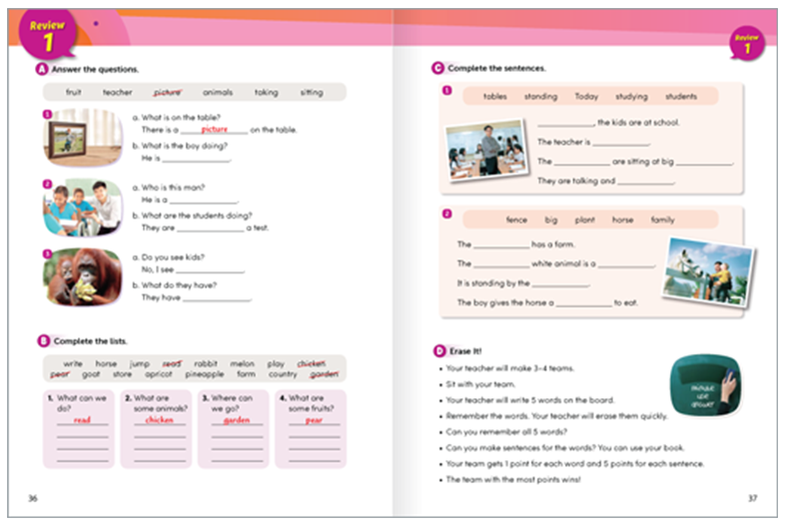Click the word 'country' in section B word bank
This screenshot has height=532, width=785.
[283, 374]
